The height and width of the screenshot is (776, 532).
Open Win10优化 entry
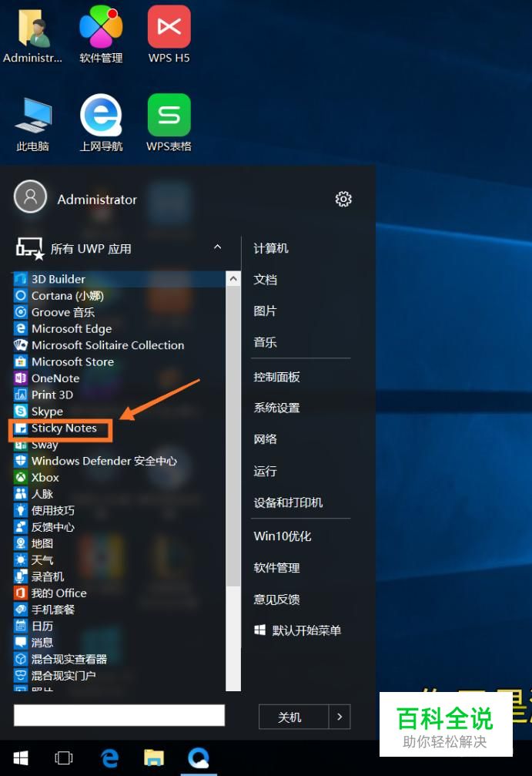(283, 536)
